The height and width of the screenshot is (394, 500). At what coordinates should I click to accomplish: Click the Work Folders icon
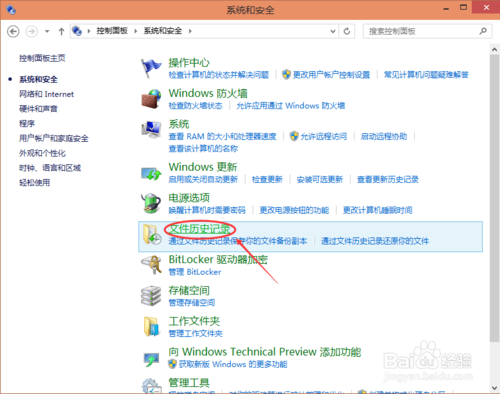[151, 326]
